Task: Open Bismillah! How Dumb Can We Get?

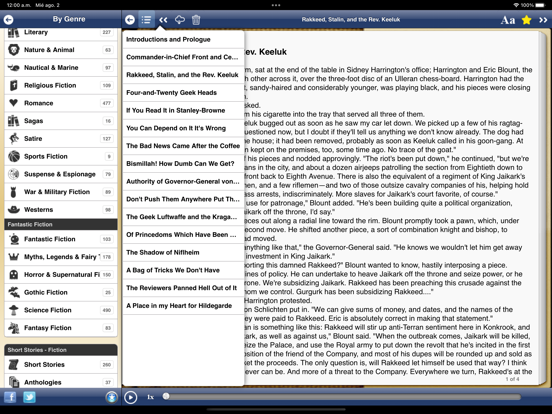Action: (x=183, y=164)
